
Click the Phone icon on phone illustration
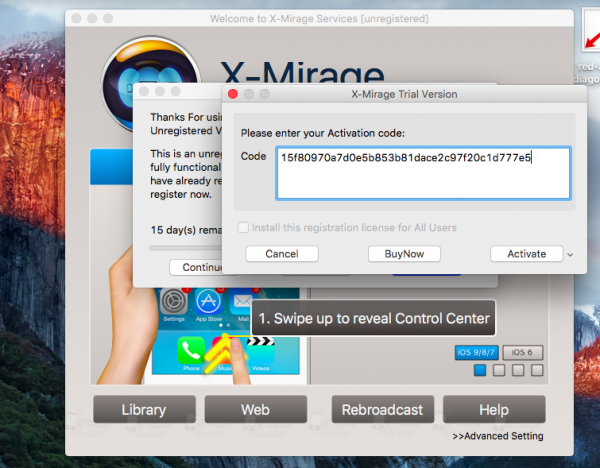tap(191, 350)
